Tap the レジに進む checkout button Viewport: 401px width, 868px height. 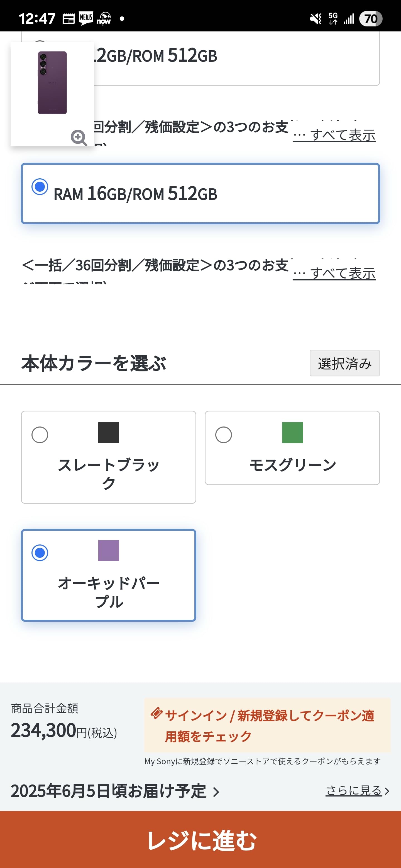click(200, 839)
